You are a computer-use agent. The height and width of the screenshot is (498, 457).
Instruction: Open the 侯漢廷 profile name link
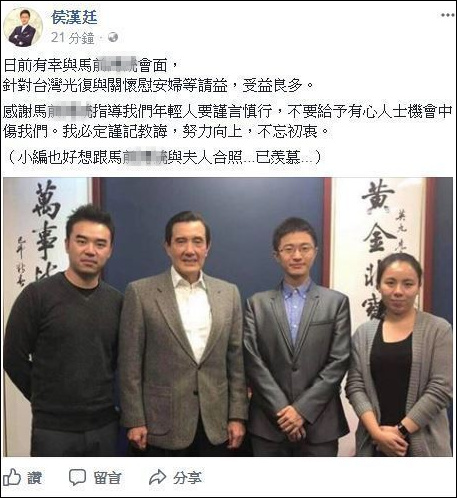[74, 17]
